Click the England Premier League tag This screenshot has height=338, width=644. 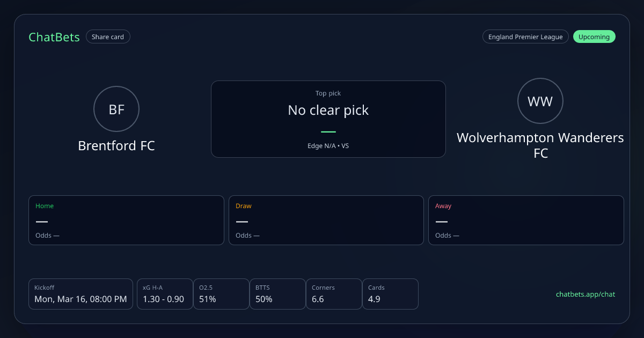pos(525,37)
